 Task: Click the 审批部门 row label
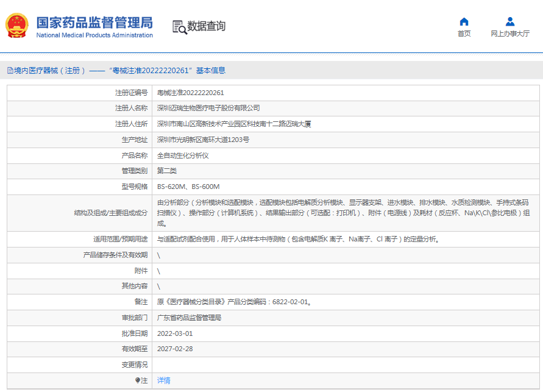tap(134, 318)
